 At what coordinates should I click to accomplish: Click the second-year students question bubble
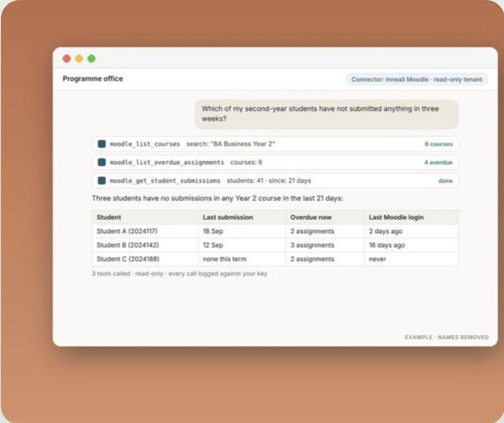tap(327, 113)
